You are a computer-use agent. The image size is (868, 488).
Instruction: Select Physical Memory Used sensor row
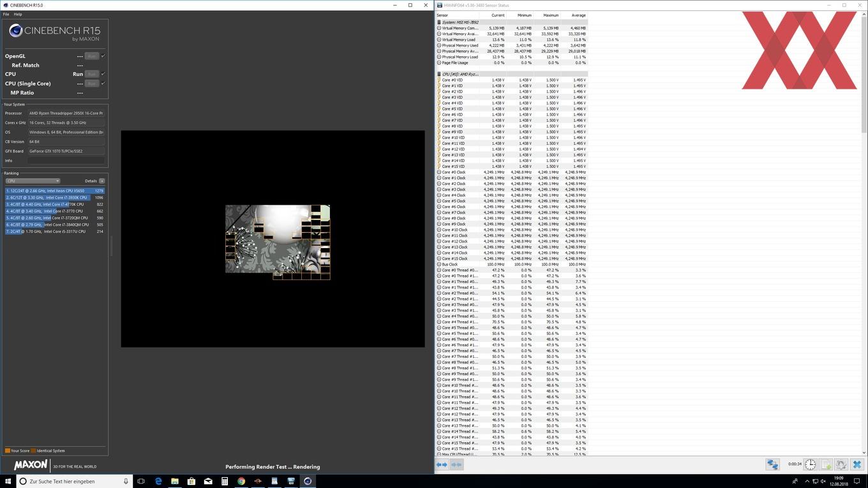(512, 45)
